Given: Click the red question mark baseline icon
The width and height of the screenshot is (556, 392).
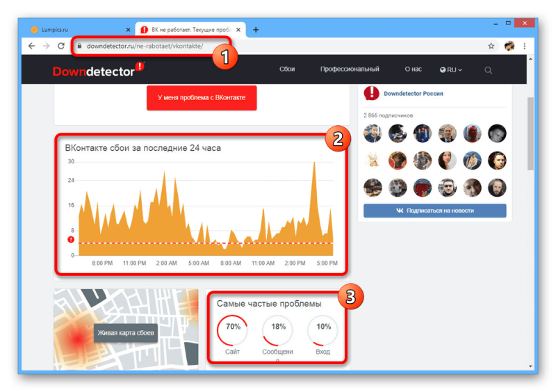Looking at the screenshot, I should point(71,240).
